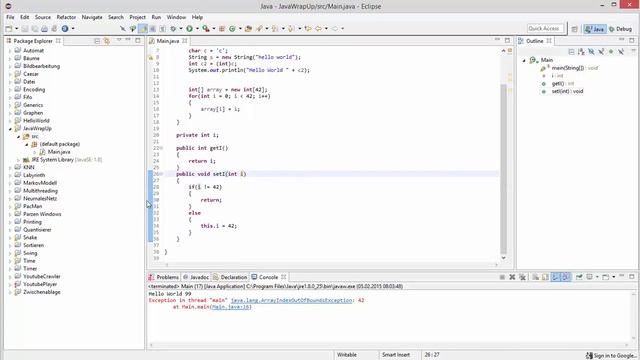Toggle Hide Static Members in Outline
This screenshot has width=640, height=360.
[x=601, y=51]
